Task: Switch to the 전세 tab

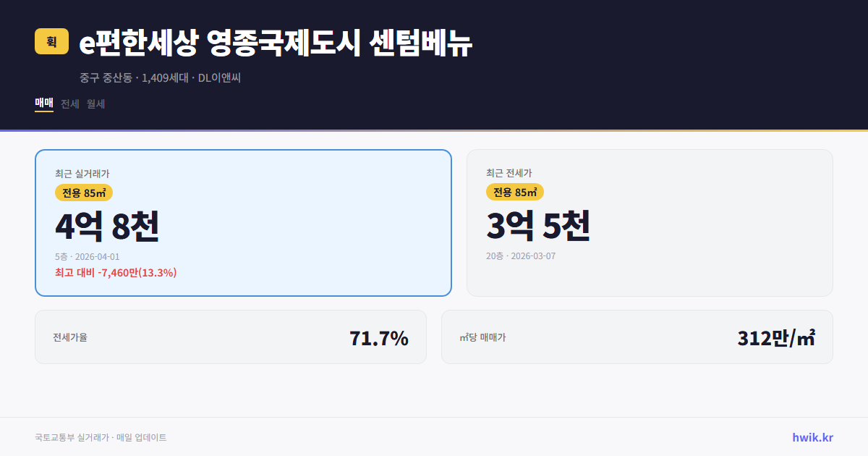Action: [69, 104]
